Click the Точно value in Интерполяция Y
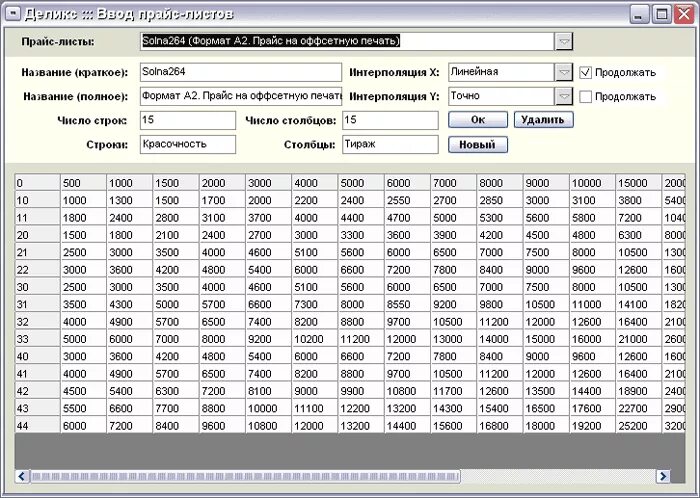700x498 pixels. 501,96
